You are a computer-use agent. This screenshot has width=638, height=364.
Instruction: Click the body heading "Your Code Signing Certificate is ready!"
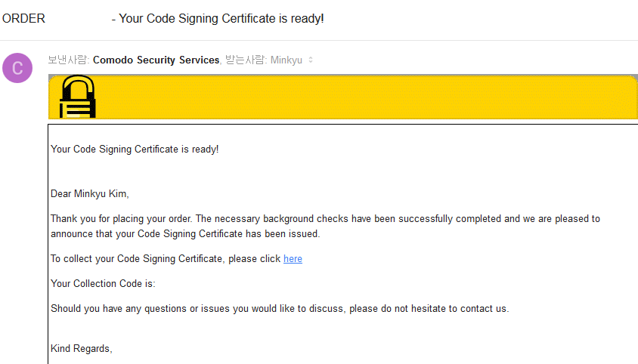[x=135, y=150]
